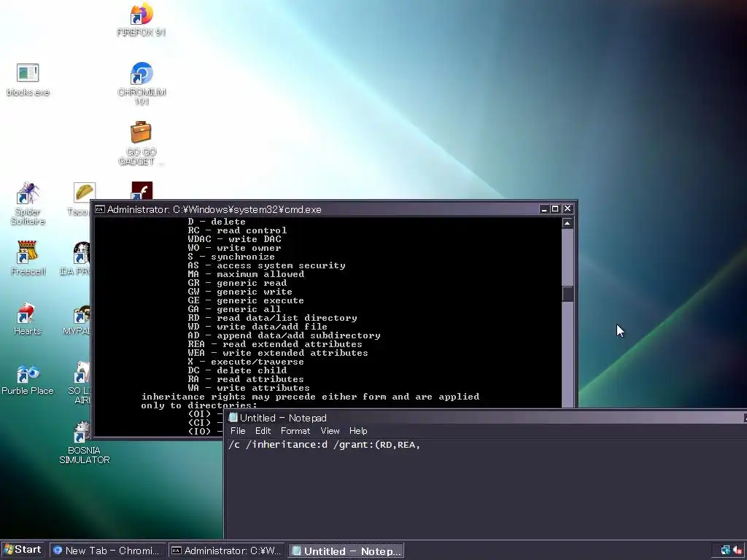Open the Notepad Help menu
The width and height of the screenshot is (747, 560).
[x=358, y=431]
